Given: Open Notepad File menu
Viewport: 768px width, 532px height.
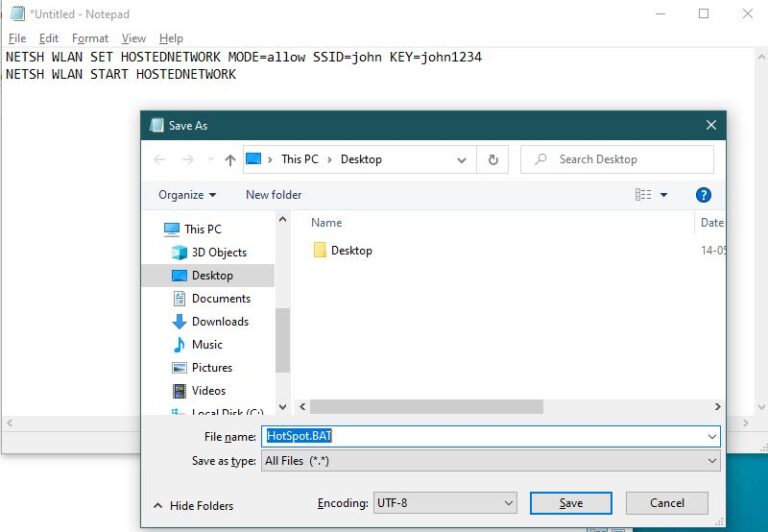Looking at the screenshot, I should point(17,38).
